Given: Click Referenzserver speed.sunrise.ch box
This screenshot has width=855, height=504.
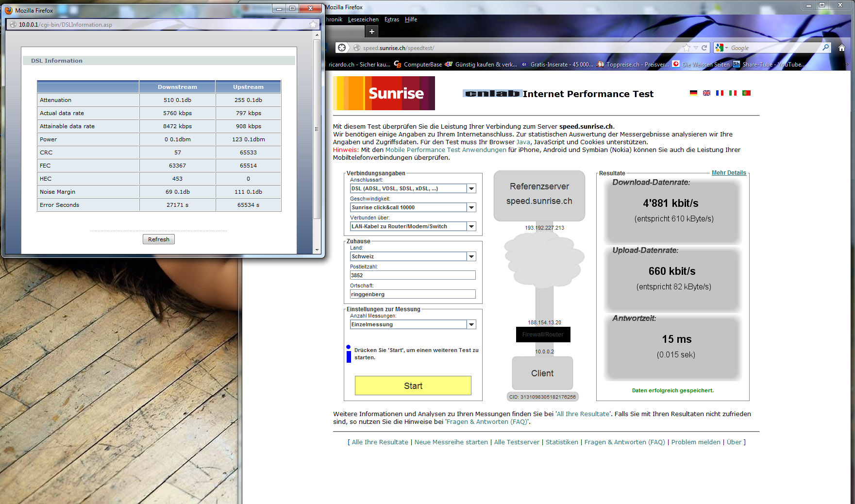Looking at the screenshot, I should (539, 196).
